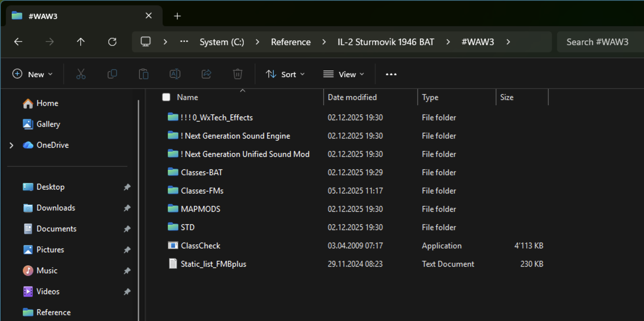Viewport: 644px width, 321px height.
Task: Navigate to Reference breadcrumb
Action: coord(291,42)
